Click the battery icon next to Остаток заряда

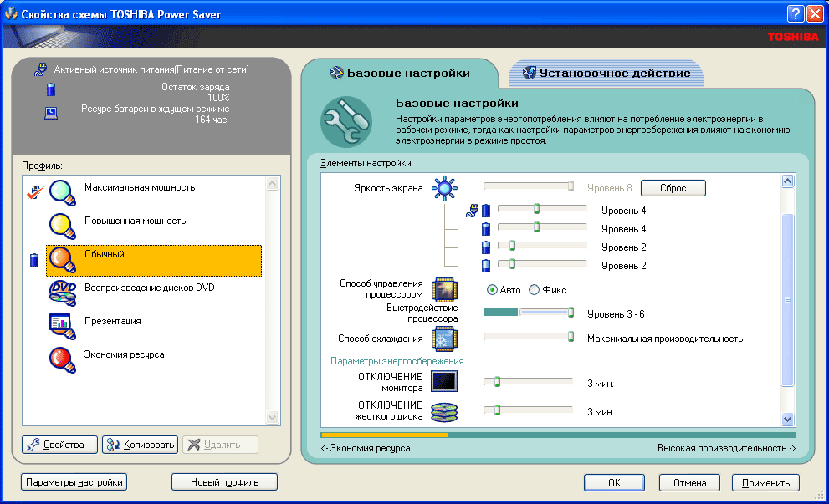click(x=51, y=89)
